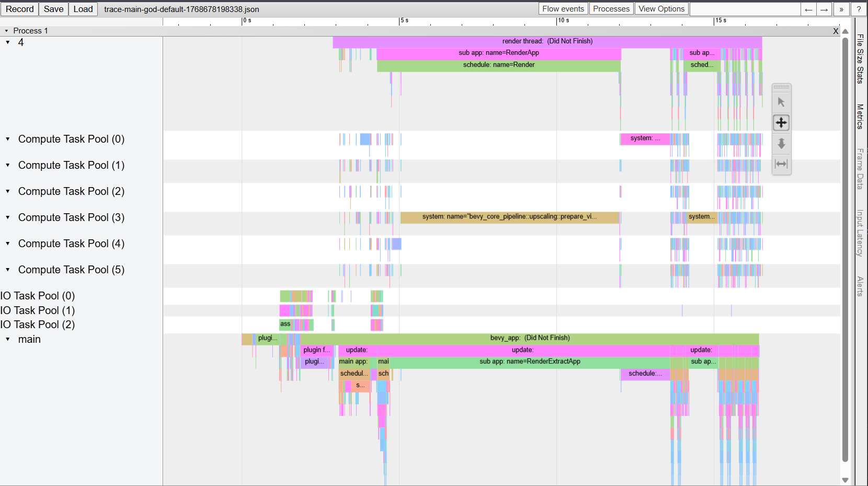
Task: Activate the pan mode tool
Action: [781, 123]
